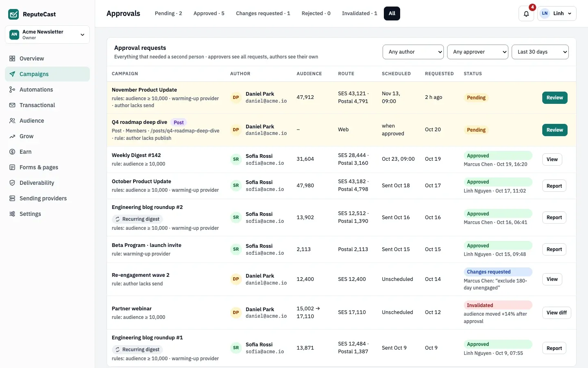Open Report for Beta Program launch invite
Viewport: 588px width, 368px height.
click(554, 249)
